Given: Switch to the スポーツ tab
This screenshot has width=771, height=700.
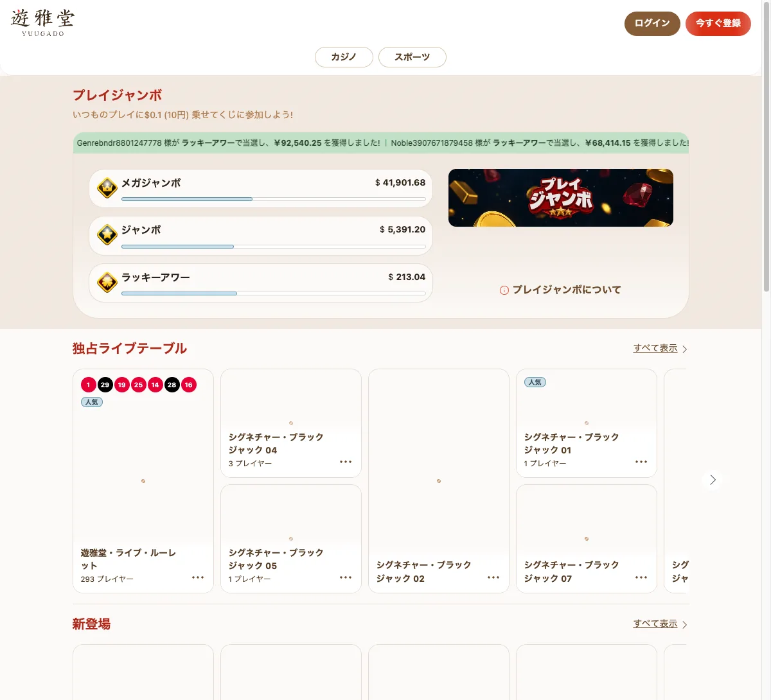Looking at the screenshot, I should pos(412,57).
